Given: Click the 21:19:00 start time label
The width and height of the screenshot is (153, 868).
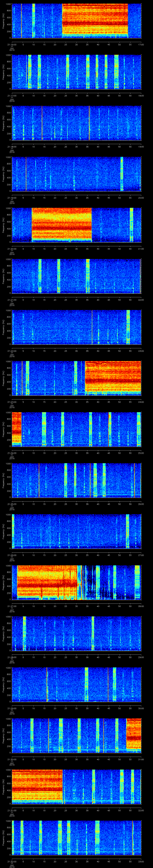Looking at the screenshot, I should [12, 198].
